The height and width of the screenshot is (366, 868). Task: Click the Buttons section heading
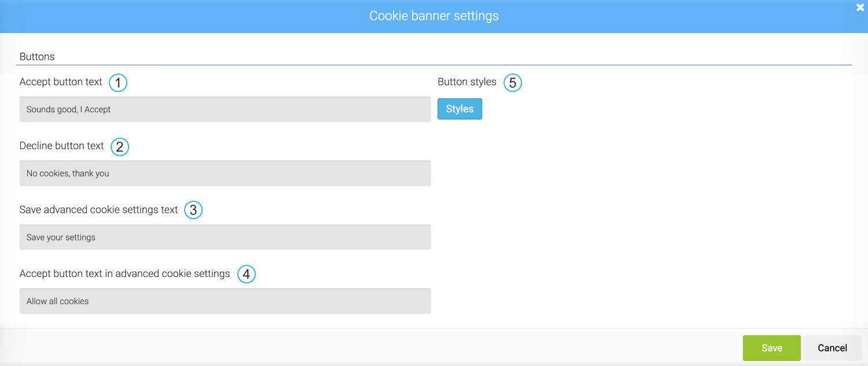37,56
